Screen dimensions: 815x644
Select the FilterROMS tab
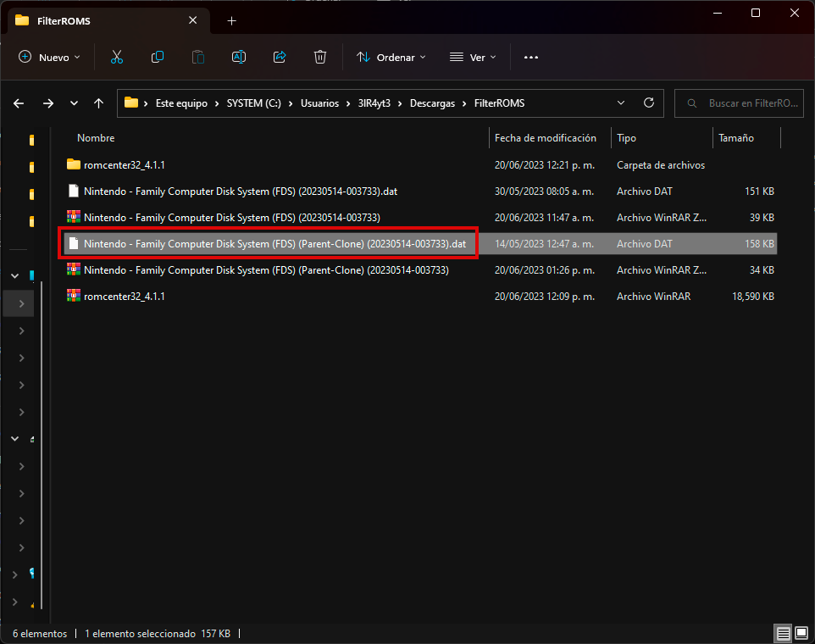[x=107, y=21]
